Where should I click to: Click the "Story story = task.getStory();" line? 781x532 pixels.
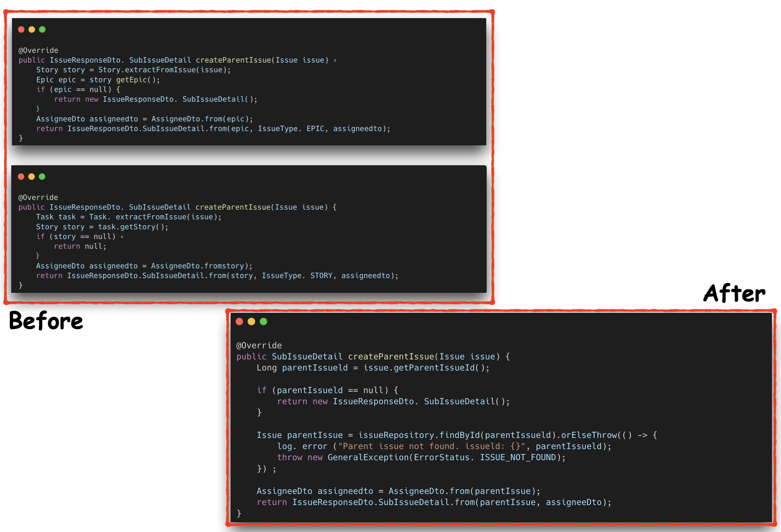pos(102,227)
